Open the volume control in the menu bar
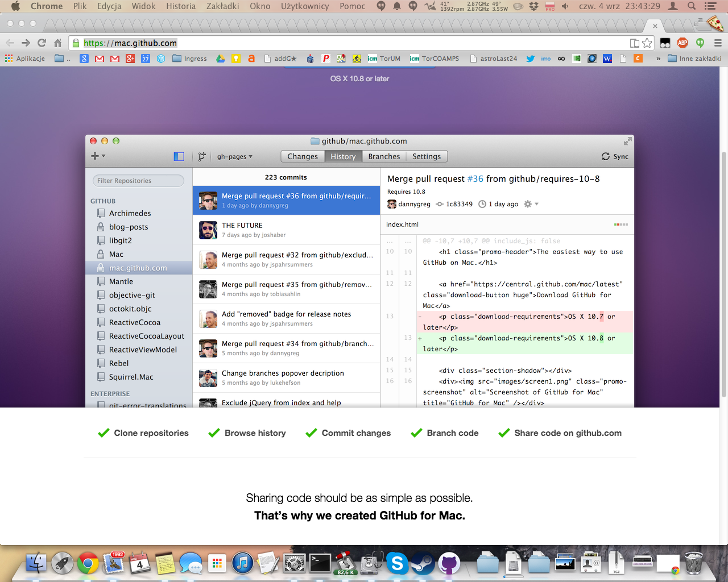This screenshot has height=582, width=728. pyautogui.click(x=565, y=6)
